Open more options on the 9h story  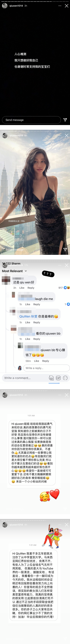click(x=60, y=135)
